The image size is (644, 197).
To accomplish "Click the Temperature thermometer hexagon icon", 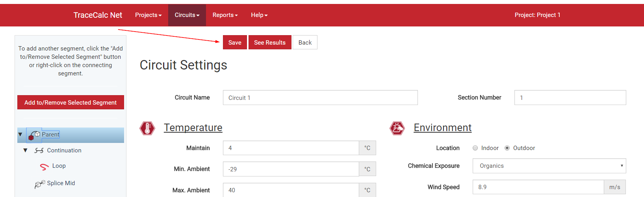I will 147,128.
